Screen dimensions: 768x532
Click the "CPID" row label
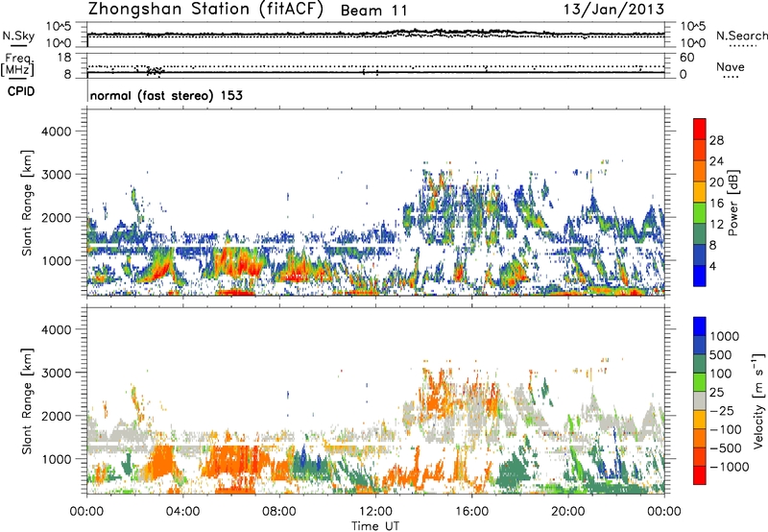[21, 91]
